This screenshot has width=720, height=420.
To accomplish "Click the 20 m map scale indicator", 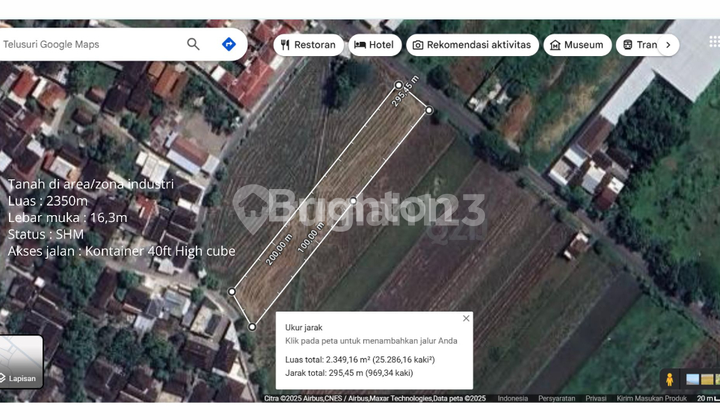I will (708, 398).
